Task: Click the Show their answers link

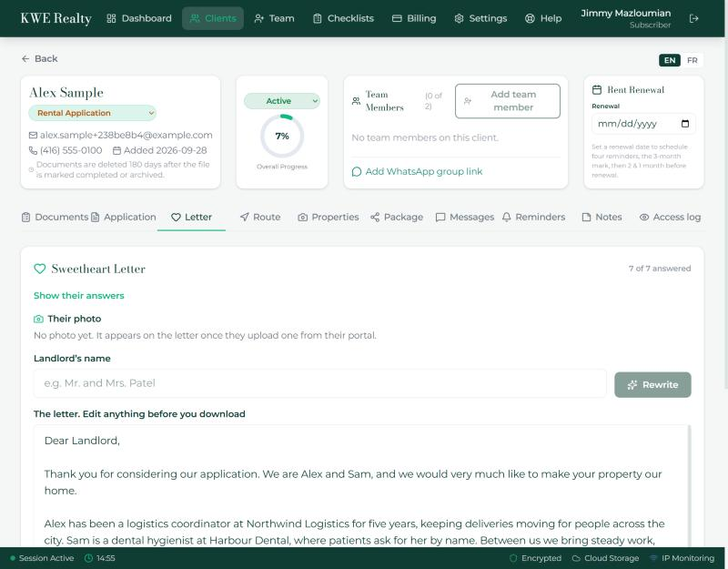Action: 79,296
